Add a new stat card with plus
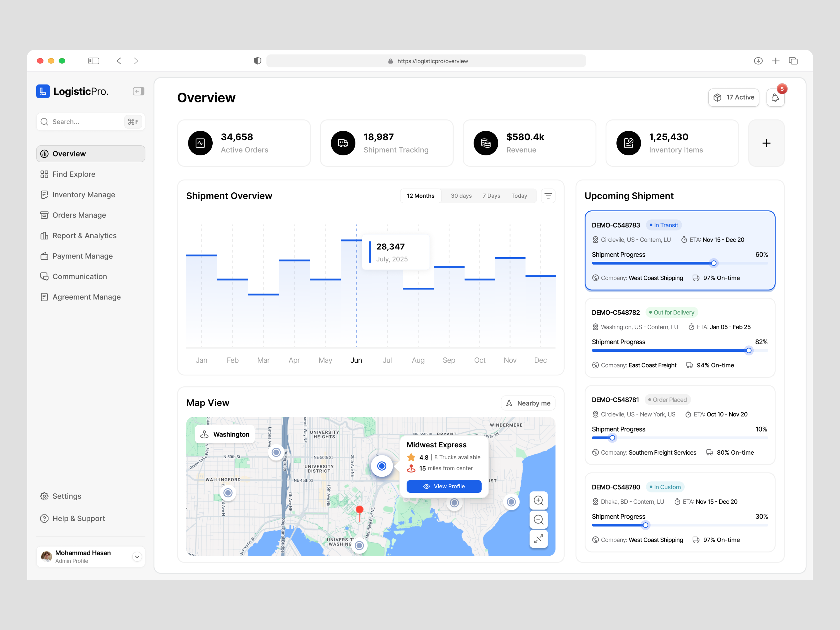The image size is (840, 630). click(x=766, y=143)
